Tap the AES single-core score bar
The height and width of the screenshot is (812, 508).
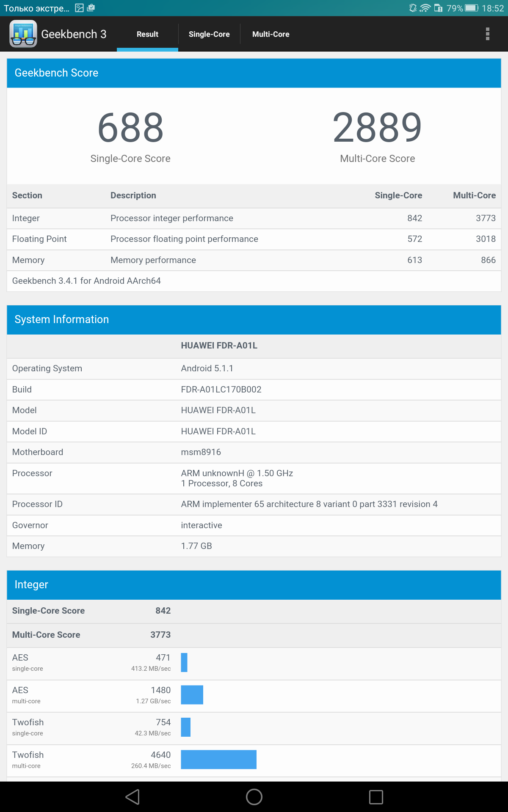(184, 662)
